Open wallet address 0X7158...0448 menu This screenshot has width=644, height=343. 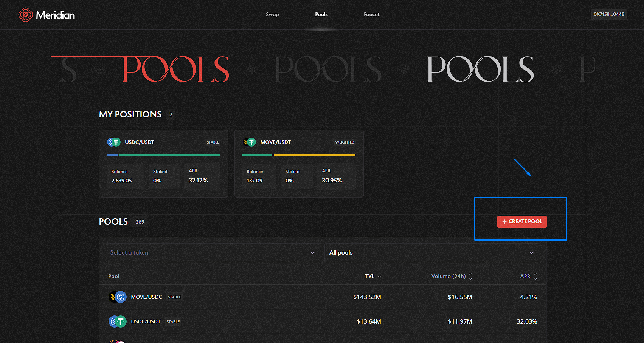pyautogui.click(x=609, y=14)
